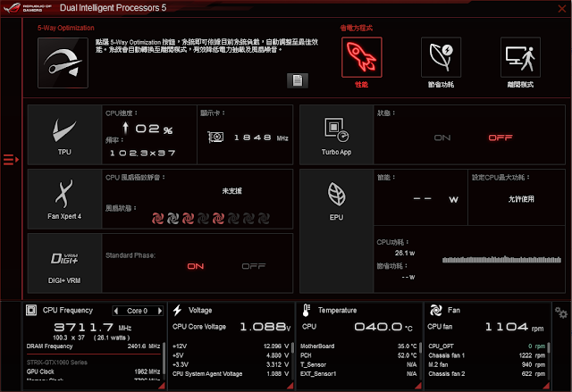Select the Away mode walking-person plan

click(520, 57)
